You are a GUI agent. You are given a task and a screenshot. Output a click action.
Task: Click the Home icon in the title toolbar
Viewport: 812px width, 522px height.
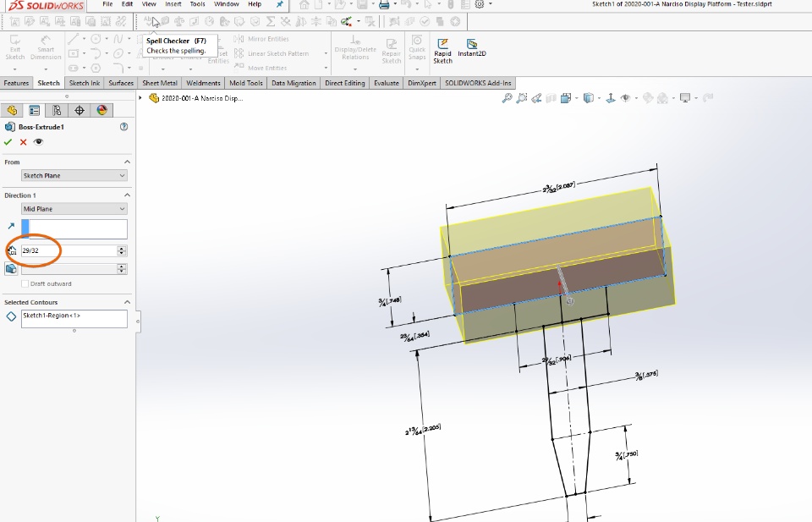coord(304,5)
